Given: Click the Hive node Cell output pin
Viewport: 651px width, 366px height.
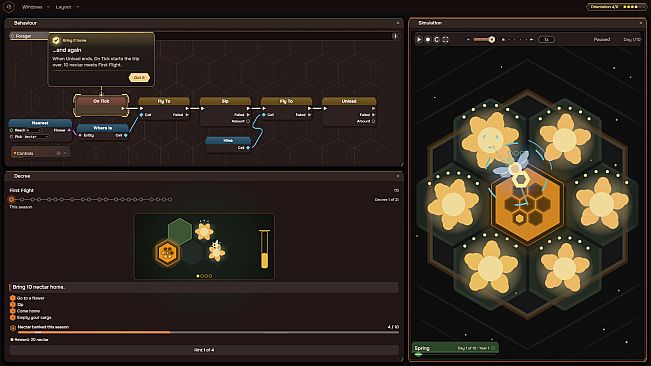Looking at the screenshot, I should pyautogui.click(x=248, y=148).
